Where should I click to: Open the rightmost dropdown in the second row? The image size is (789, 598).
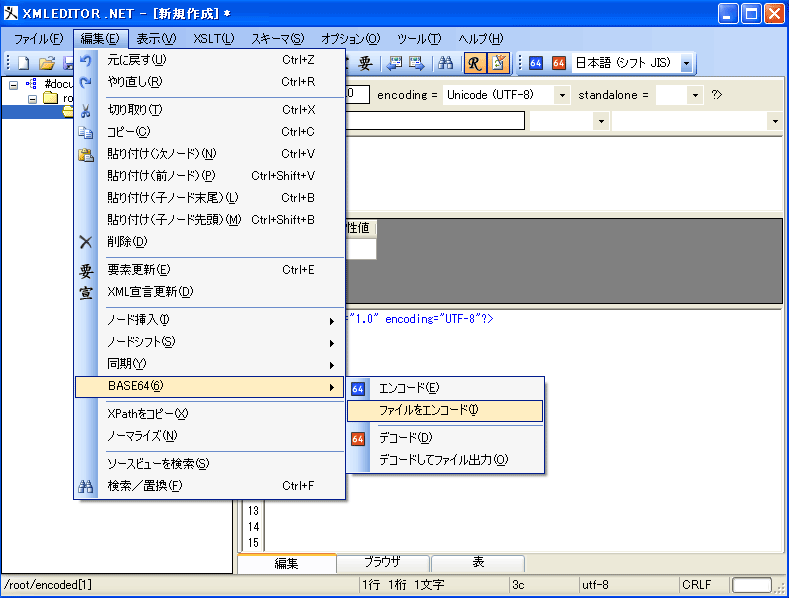775,121
